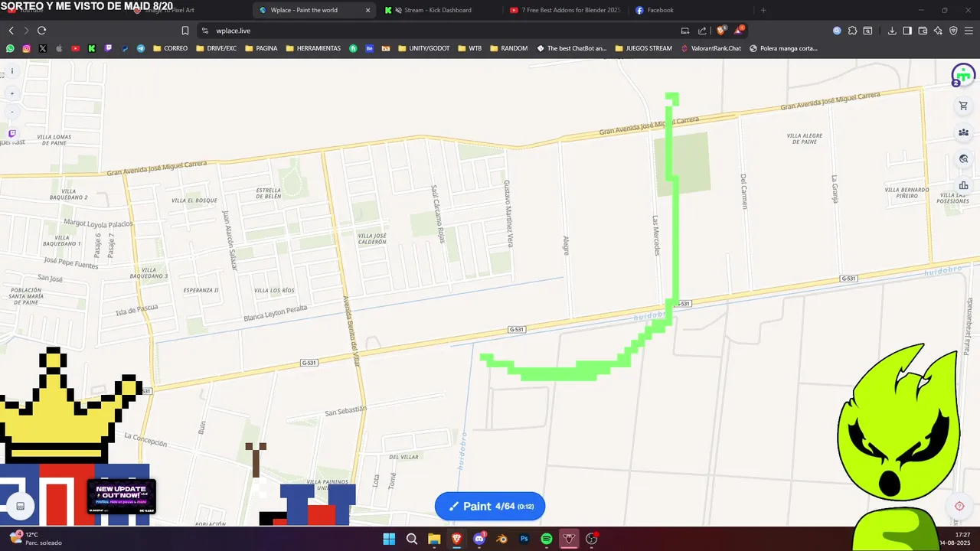Open the browser main menu
980x551 pixels.
pyautogui.click(x=969, y=31)
